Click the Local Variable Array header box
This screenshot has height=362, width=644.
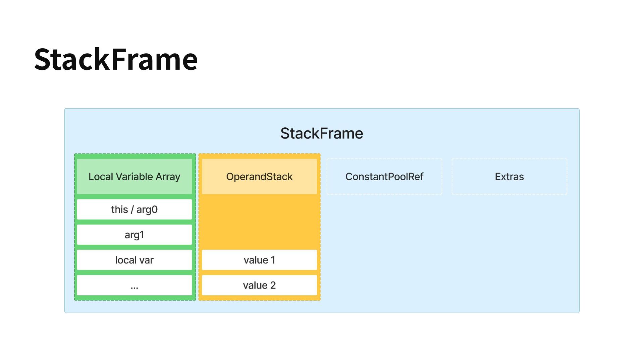click(x=134, y=176)
